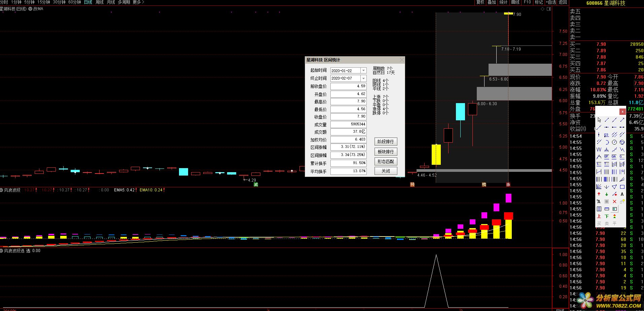Click the 形态匹配 button
Screen dimensions: 644x311
[x=386, y=161]
